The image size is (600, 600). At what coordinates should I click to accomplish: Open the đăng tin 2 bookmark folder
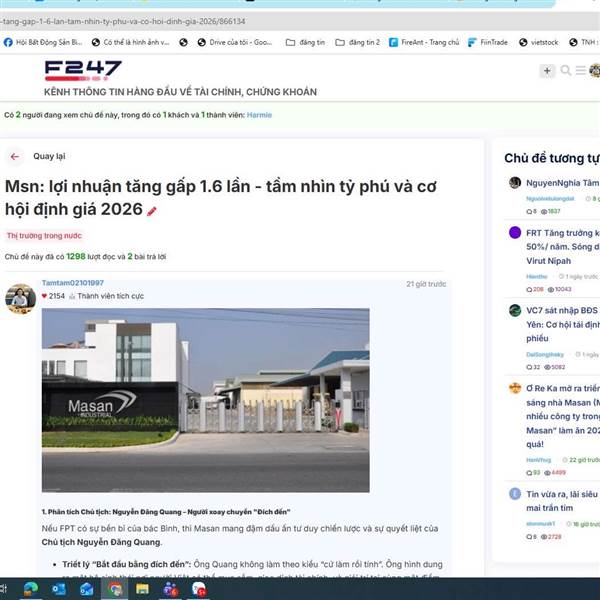click(x=357, y=42)
